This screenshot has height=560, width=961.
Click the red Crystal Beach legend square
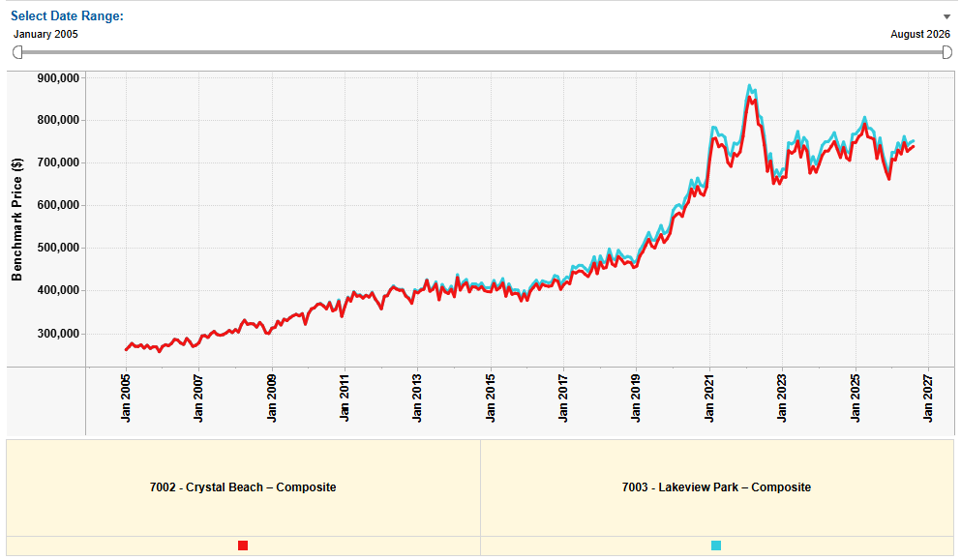pyautogui.click(x=243, y=545)
